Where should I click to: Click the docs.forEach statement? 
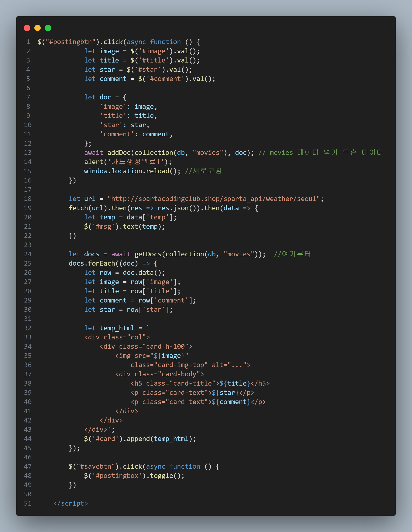tap(92, 263)
